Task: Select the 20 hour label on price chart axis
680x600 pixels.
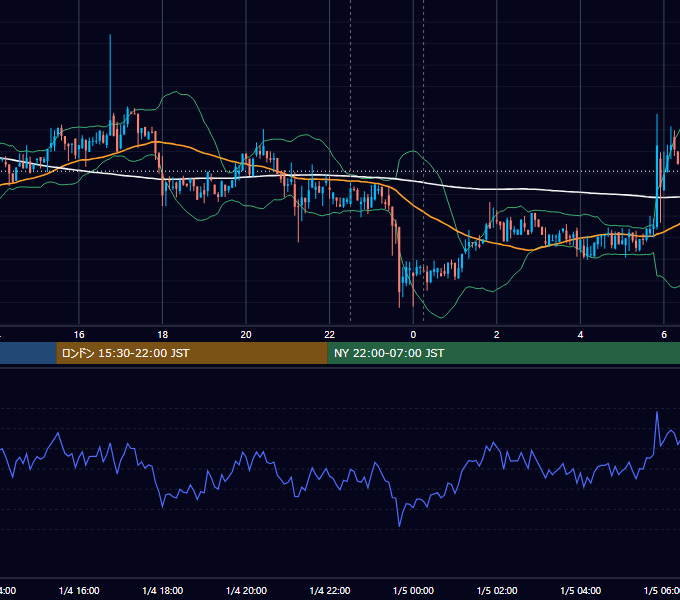Action: tap(246, 335)
